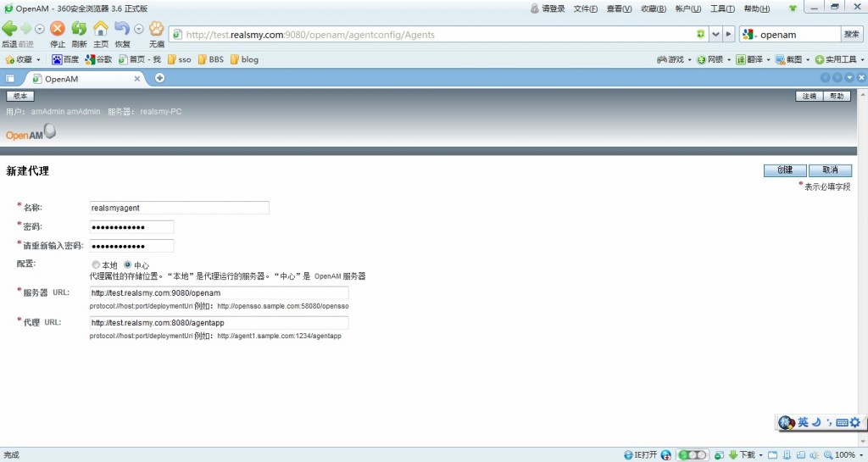Screen dimensions: 868x462
Task: Click the 请重新输入密码 field
Action: coord(131,246)
